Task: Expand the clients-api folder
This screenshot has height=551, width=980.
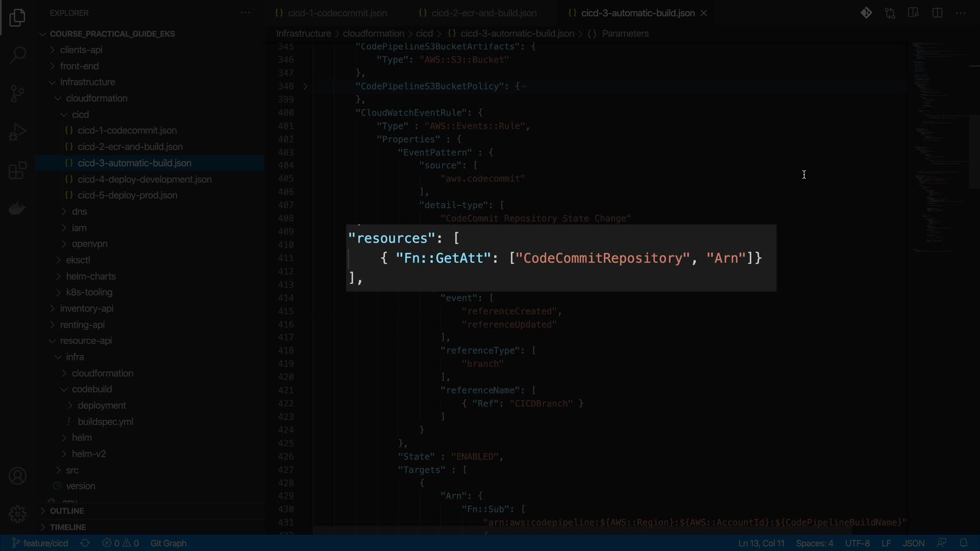Action: click(x=81, y=50)
